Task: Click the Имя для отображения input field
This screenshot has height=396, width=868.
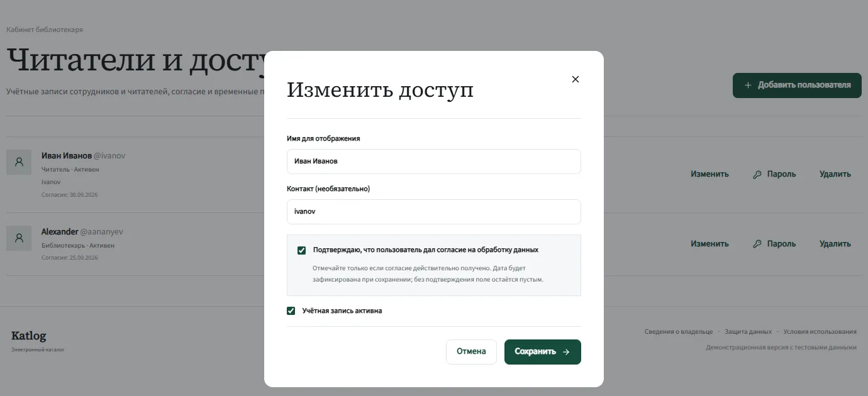Action: coord(434,162)
